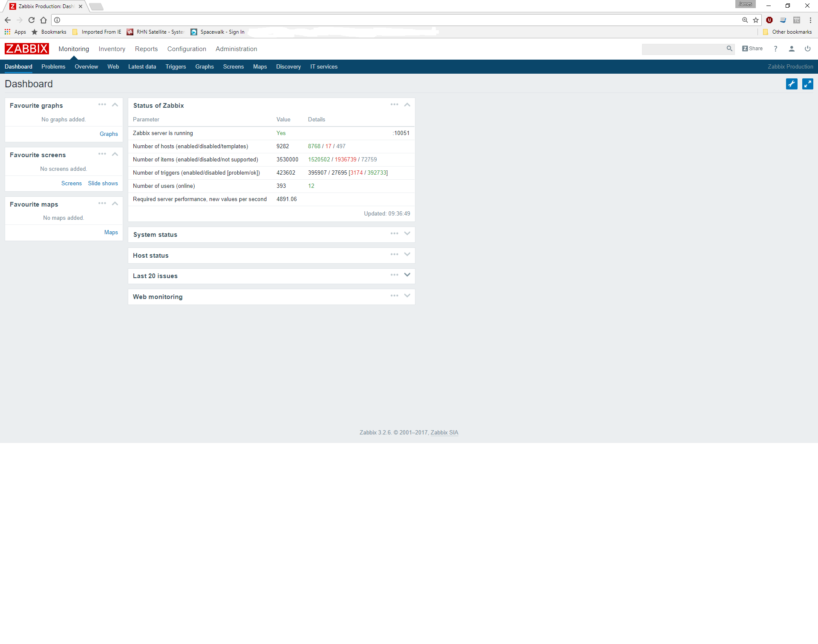Bookmark this page with star icon
The width and height of the screenshot is (818, 644).
756,20
